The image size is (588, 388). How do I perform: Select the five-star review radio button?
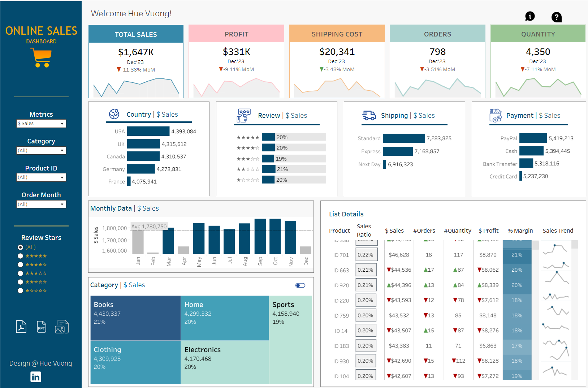(x=21, y=256)
